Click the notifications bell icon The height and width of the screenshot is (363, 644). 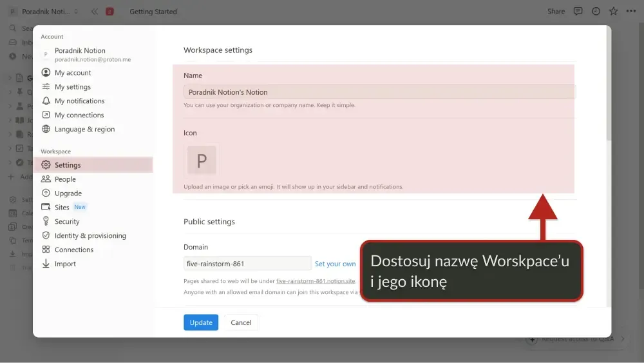click(x=46, y=101)
